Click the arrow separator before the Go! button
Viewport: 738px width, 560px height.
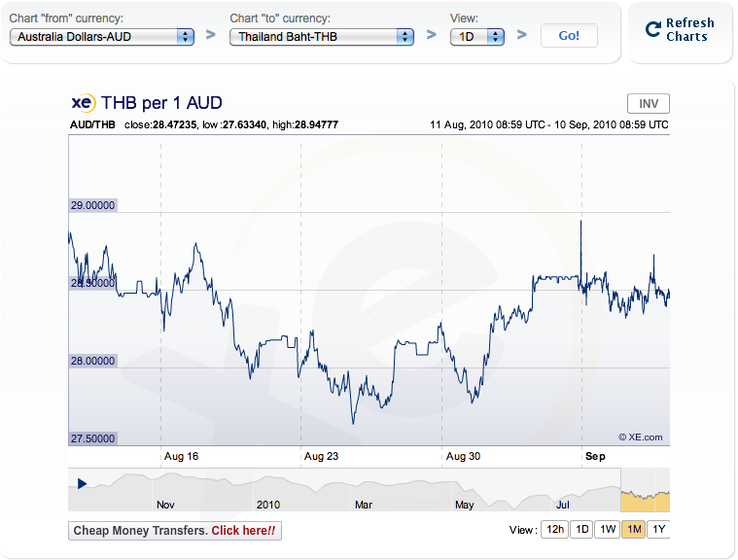tap(521, 36)
